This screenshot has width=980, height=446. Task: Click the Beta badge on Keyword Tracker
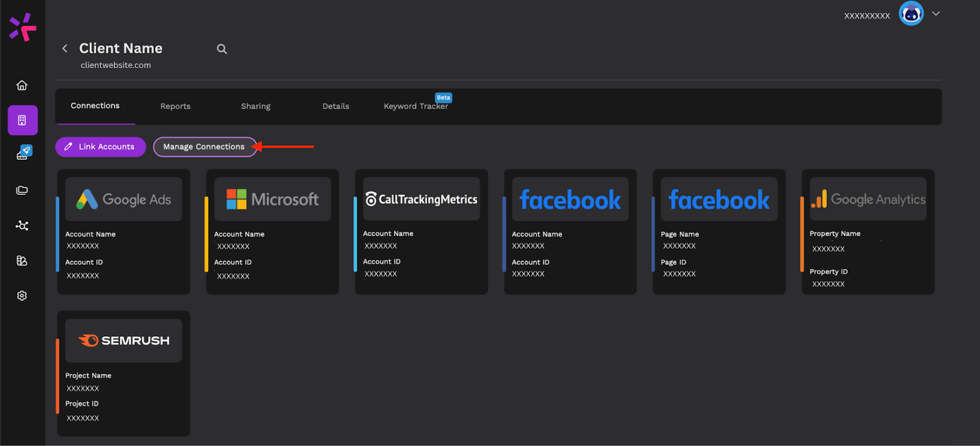pos(443,97)
